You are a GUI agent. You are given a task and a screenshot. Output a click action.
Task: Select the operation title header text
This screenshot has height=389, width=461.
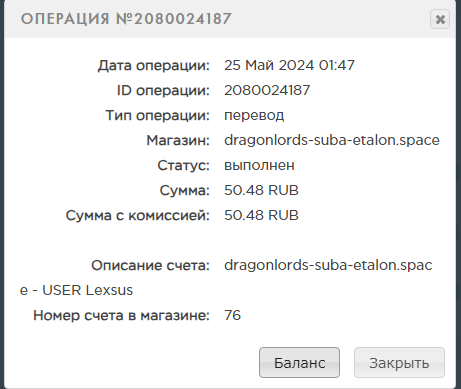pyautogui.click(x=126, y=19)
